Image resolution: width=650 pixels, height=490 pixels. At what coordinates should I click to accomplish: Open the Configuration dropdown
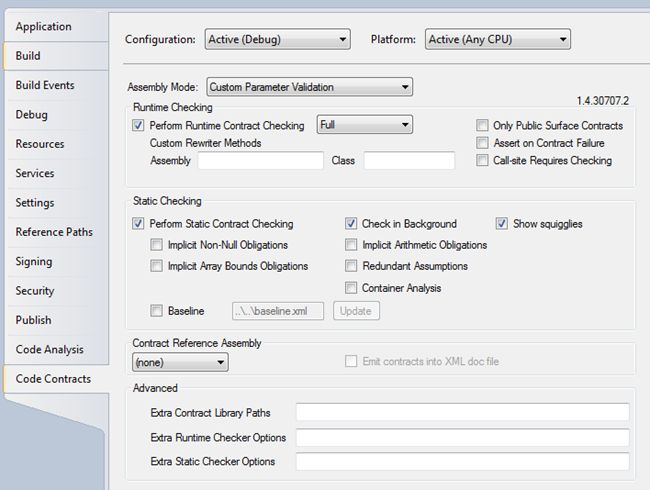click(x=277, y=39)
